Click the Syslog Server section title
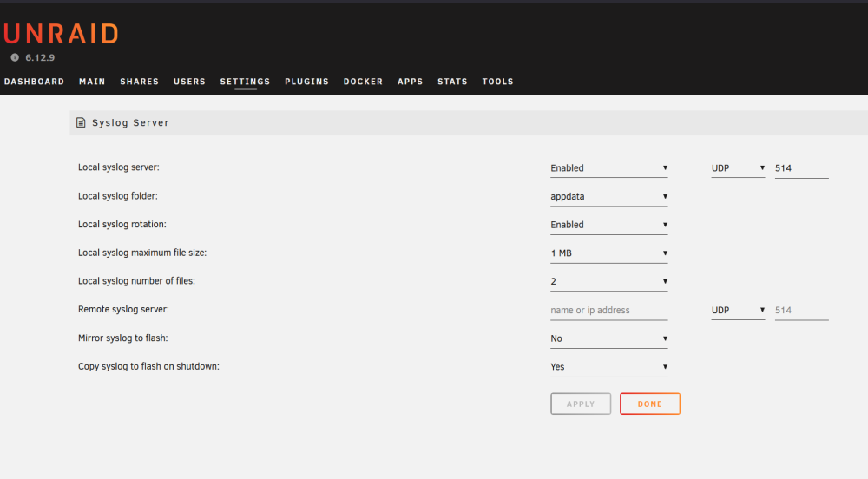The image size is (868, 479). (130, 123)
